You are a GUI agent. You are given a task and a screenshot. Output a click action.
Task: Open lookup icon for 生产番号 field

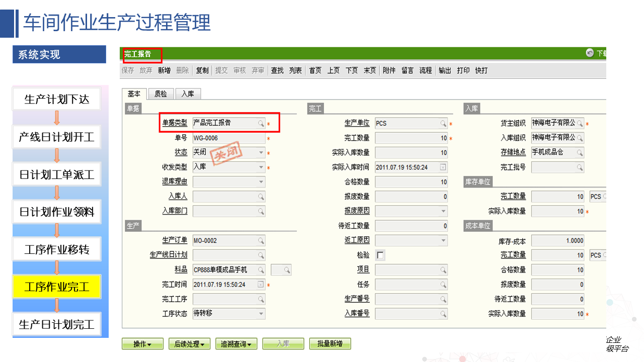443,299
